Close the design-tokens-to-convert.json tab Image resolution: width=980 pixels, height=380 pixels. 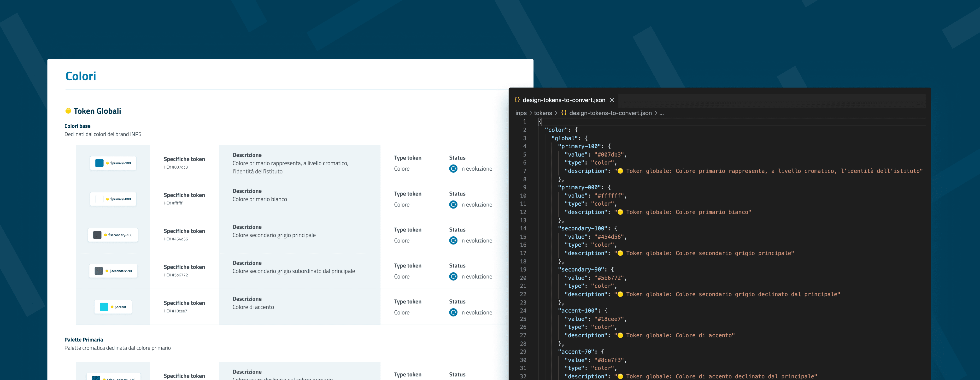(612, 100)
